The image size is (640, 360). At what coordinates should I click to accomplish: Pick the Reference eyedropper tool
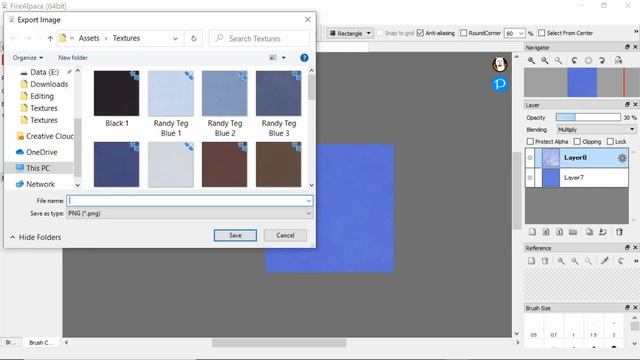tap(605, 261)
